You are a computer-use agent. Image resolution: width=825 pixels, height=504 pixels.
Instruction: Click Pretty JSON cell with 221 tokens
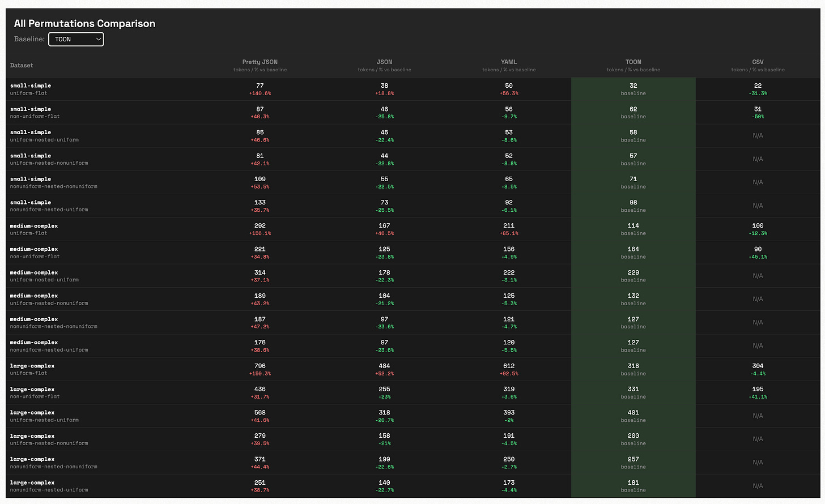click(260, 253)
